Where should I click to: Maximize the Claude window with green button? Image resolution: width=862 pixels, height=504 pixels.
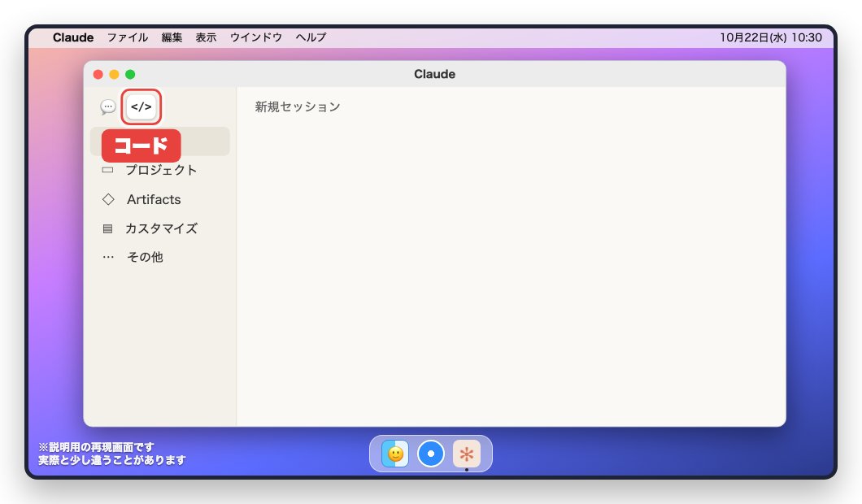coord(130,74)
